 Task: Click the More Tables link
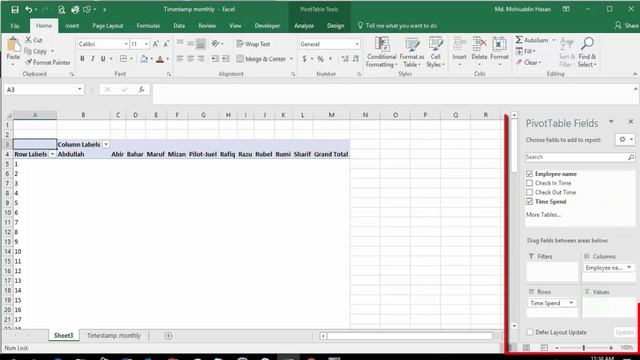point(543,215)
